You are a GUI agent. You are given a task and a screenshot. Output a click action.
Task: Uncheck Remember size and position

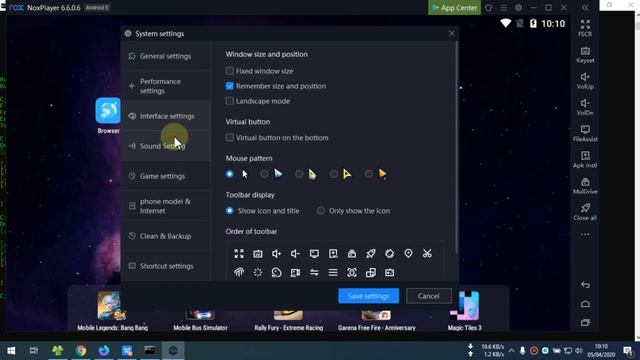tap(229, 86)
